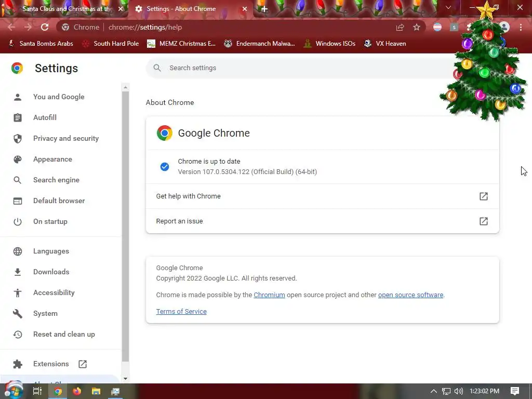Screen dimensions: 532x399
Task: Open the MEMZ Christmas E... bookmark
Action: (x=181, y=44)
